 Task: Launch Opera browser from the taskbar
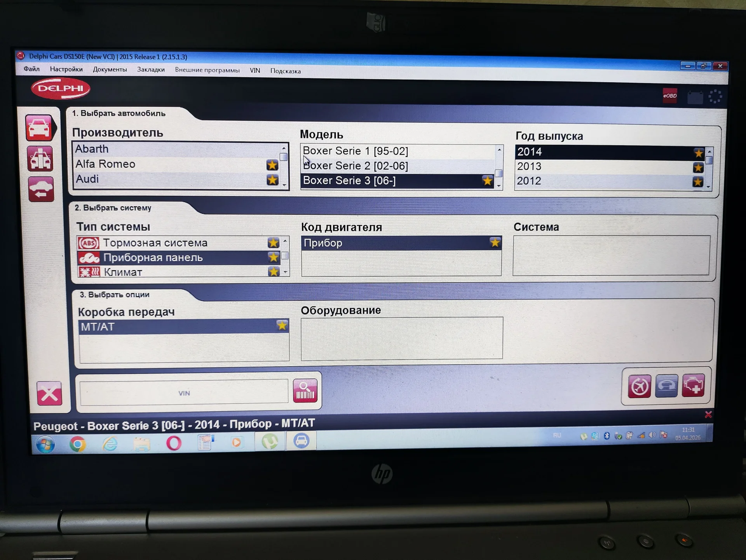point(174,443)
